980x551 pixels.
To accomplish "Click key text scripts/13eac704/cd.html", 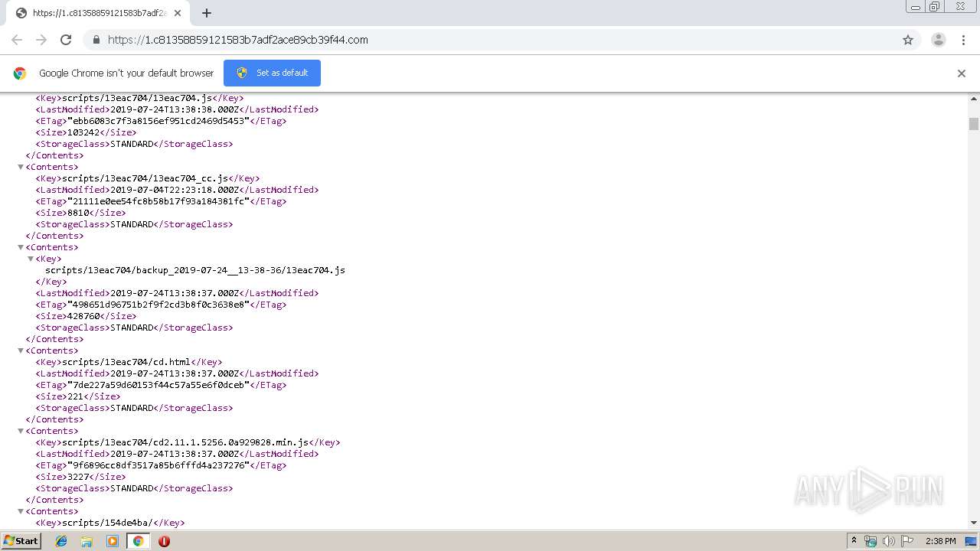I will tap(126, 362).
